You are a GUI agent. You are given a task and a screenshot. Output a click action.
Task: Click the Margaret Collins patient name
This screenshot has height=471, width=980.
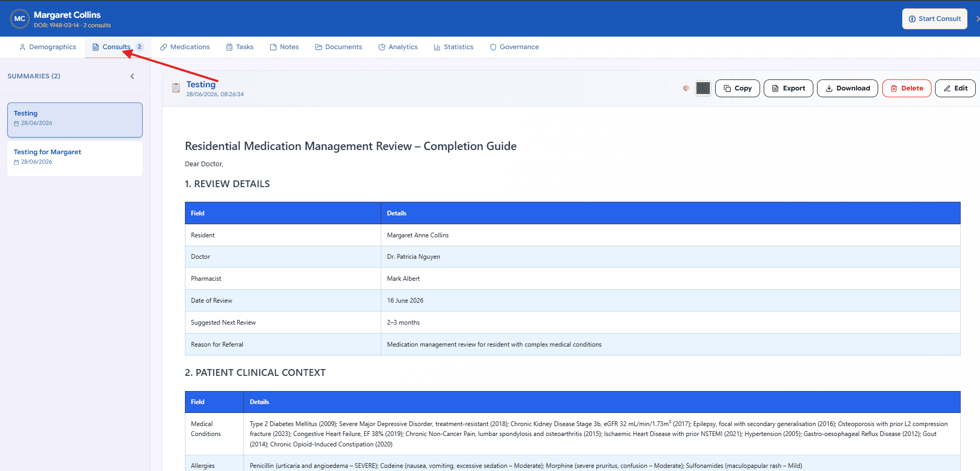point(67,15)
